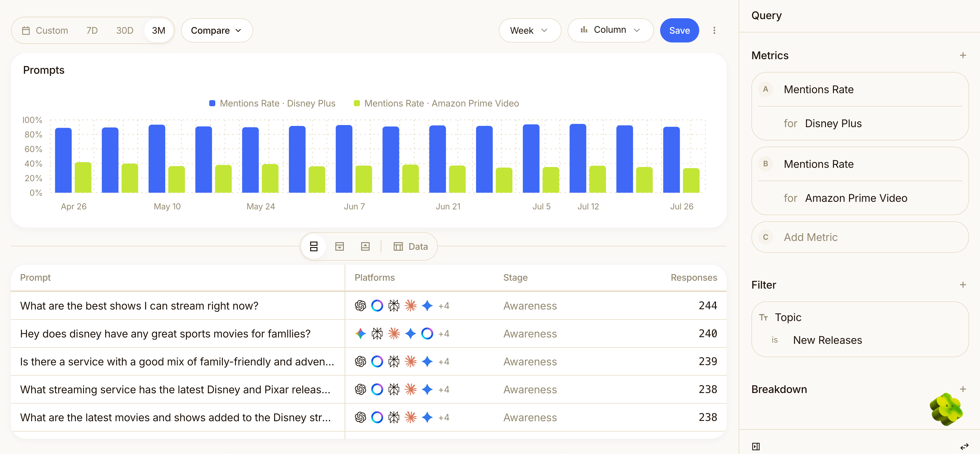Click the multicolor sparkle icon in sports movies row
980x454 pixels.
[x=360, y=334]
